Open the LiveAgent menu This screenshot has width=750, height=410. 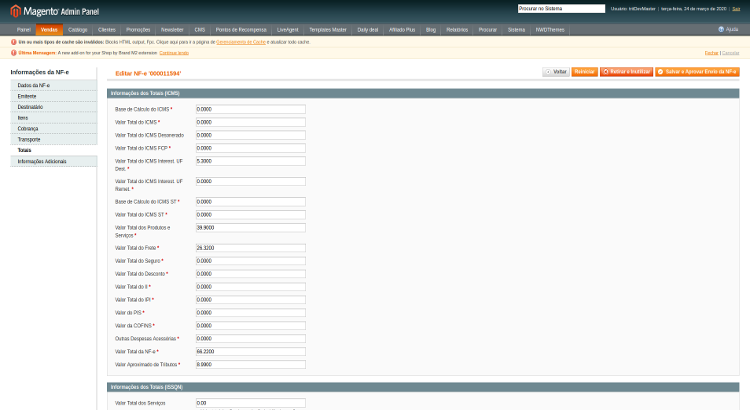[x=287, y=30]
